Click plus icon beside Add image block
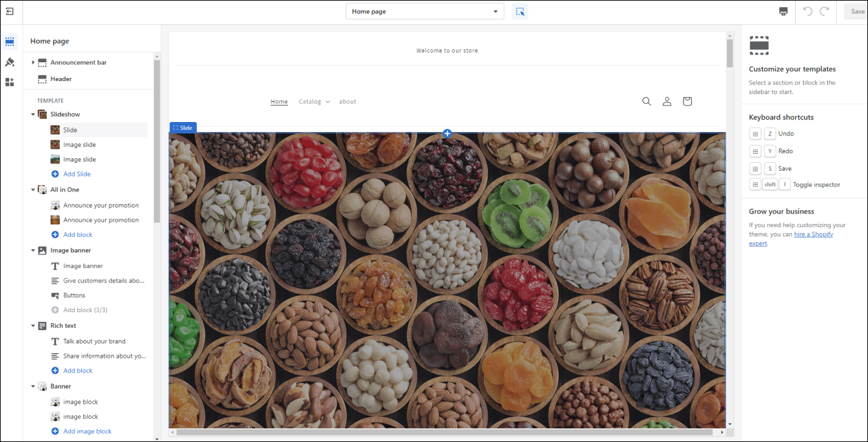868x442 pixels. (55, 431)
